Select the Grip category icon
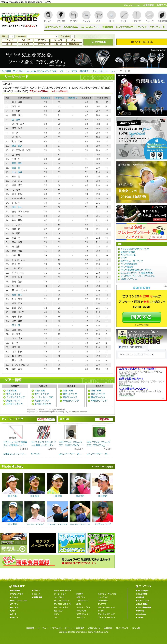The image size is (167, 644). point(137,16)
